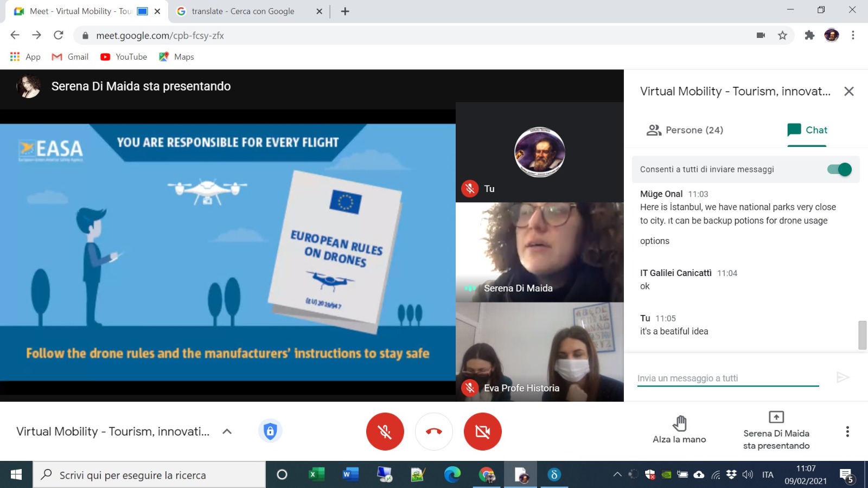Open Word from taskbar

tap(350, 475)
